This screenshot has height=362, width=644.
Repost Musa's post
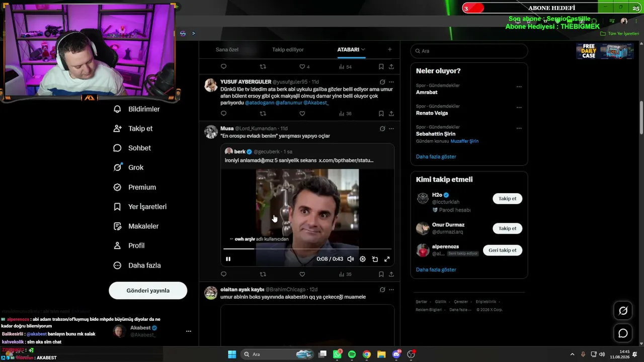click(263, 274)
